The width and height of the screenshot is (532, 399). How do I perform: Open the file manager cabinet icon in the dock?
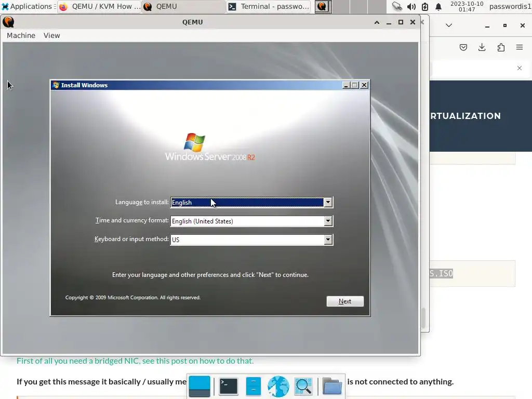pos(254,387)
